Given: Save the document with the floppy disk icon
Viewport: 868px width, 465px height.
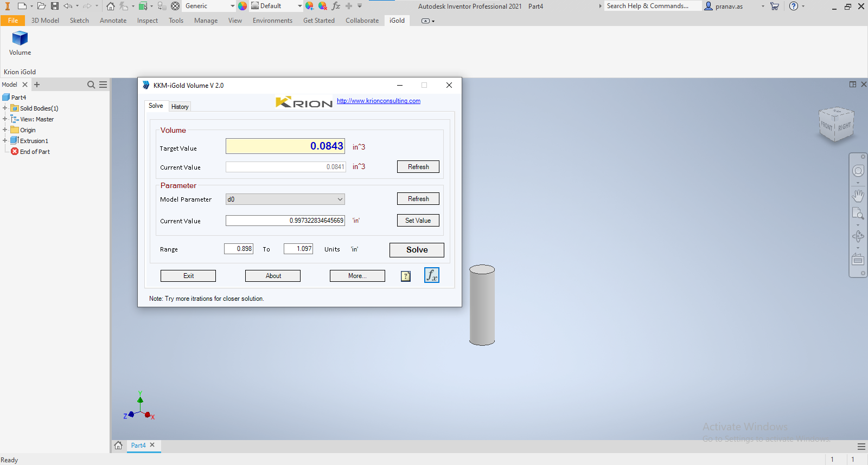Looking at the screenshot, I should point(55,6).
